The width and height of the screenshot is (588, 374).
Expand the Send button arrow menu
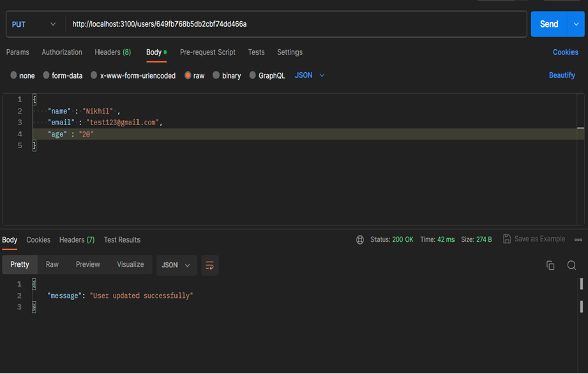coord(576,24)
